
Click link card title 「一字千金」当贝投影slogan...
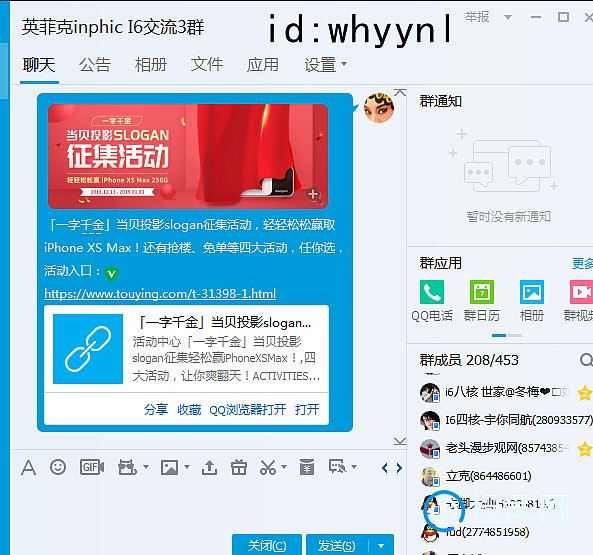point(224,322)
